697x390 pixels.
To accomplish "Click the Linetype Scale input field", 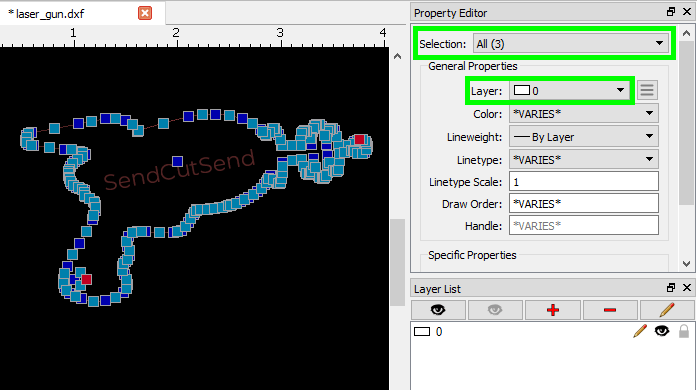I will pos(584,182).
